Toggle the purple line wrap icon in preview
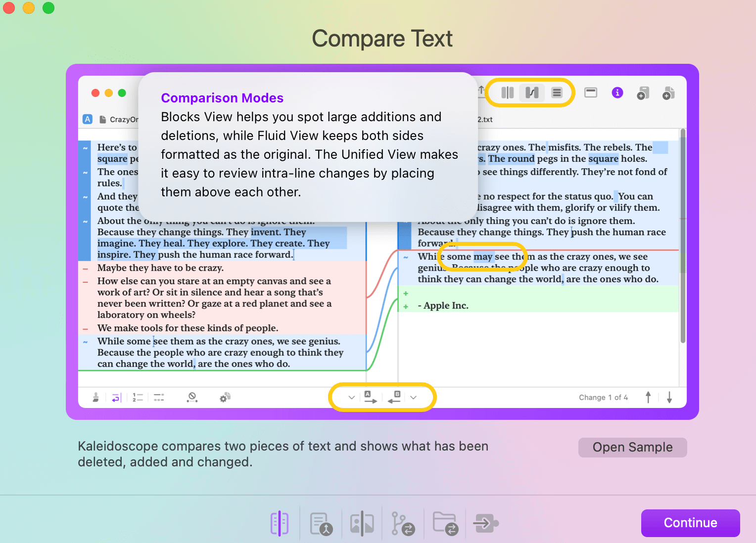Image resolution: width=756 pixels, height=543 pixels. pyautogui.click(x=116, y=397)
